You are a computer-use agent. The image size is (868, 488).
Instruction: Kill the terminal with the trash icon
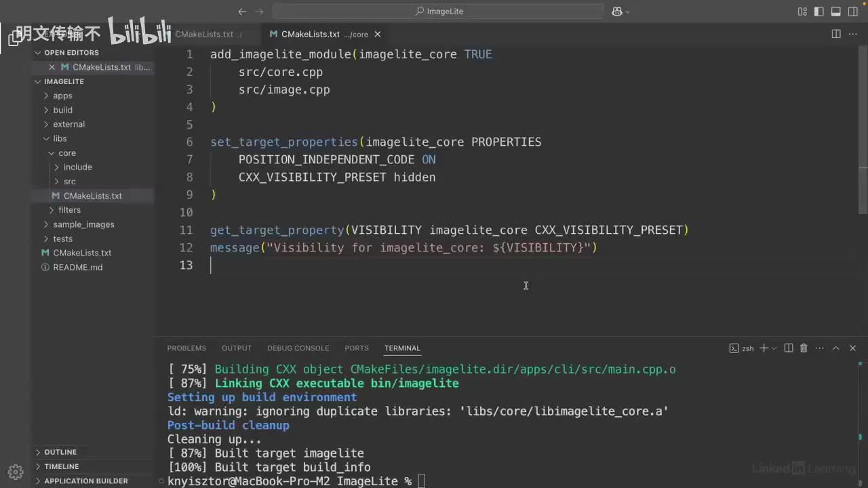804,348
